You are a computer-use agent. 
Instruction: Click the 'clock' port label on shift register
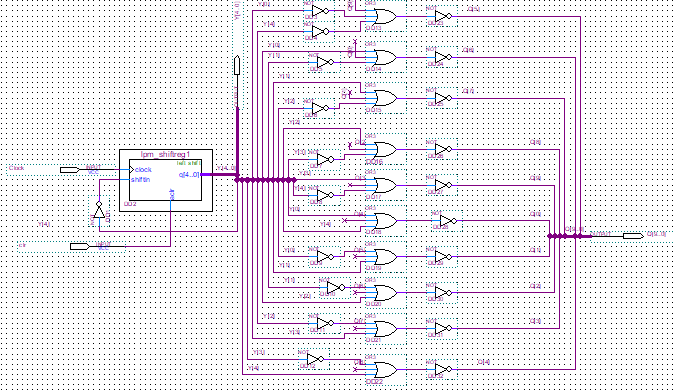pyautogui.click(x=143, y=170)
